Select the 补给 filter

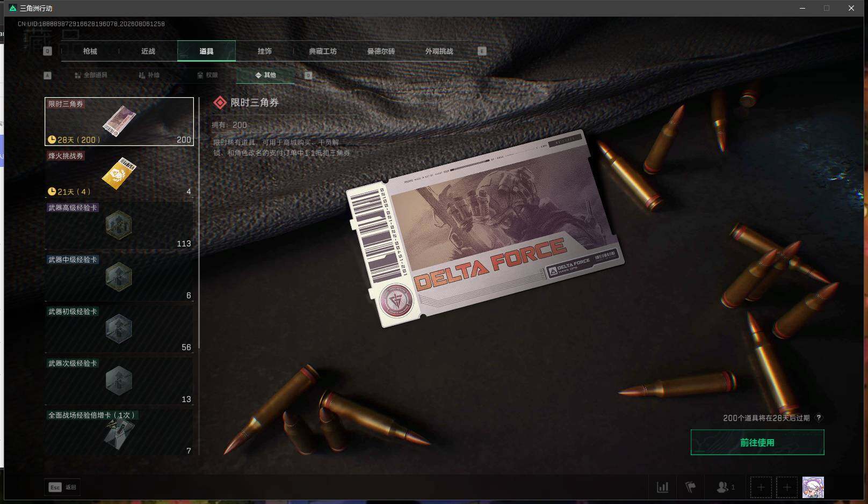tap(149, 75)
